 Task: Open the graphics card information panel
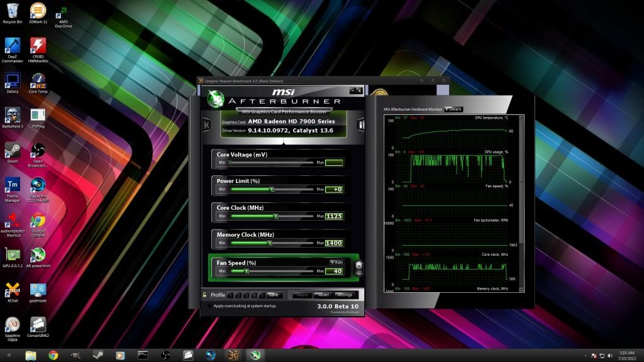(x=360, y=125)
